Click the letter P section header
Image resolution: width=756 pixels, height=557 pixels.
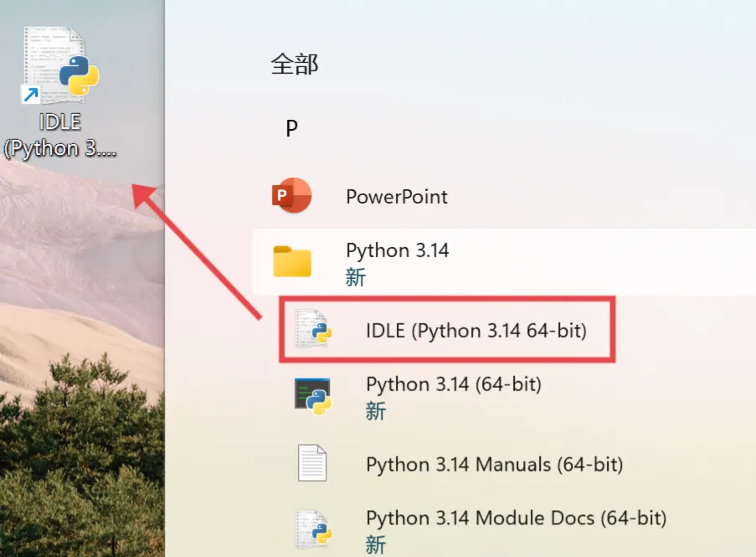tap(291, 128)
